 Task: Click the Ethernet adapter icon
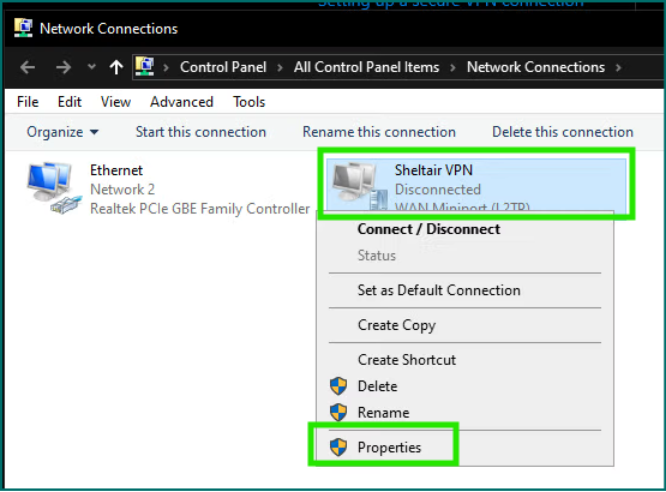[x=50, y=188]
